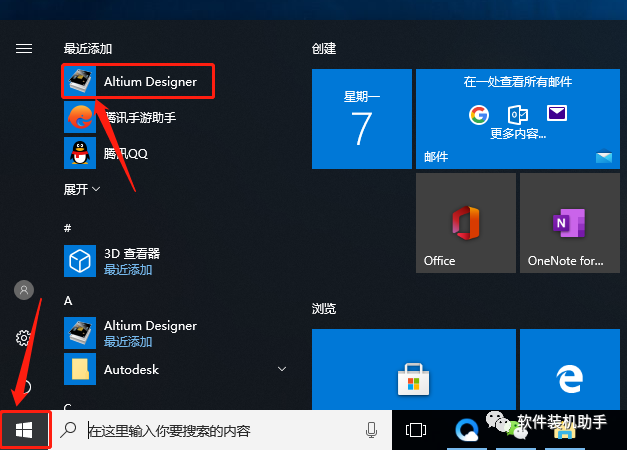Click the A letter section header

68,301
